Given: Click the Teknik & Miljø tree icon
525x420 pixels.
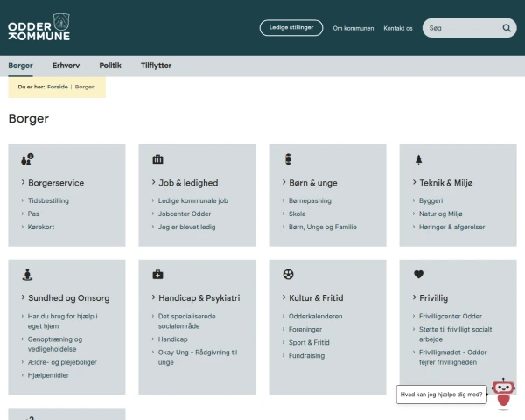Looking at the screenshot, I should click(x=418, y=159).
